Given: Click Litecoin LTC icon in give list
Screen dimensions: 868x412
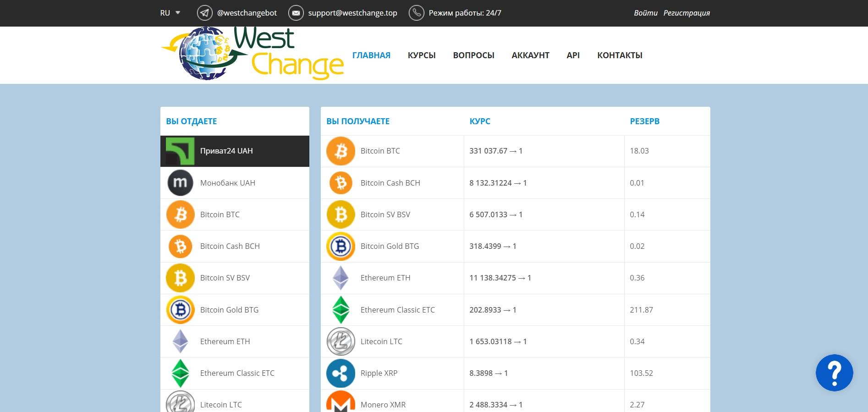Looking at the screenshot, I should coord(180,402).
